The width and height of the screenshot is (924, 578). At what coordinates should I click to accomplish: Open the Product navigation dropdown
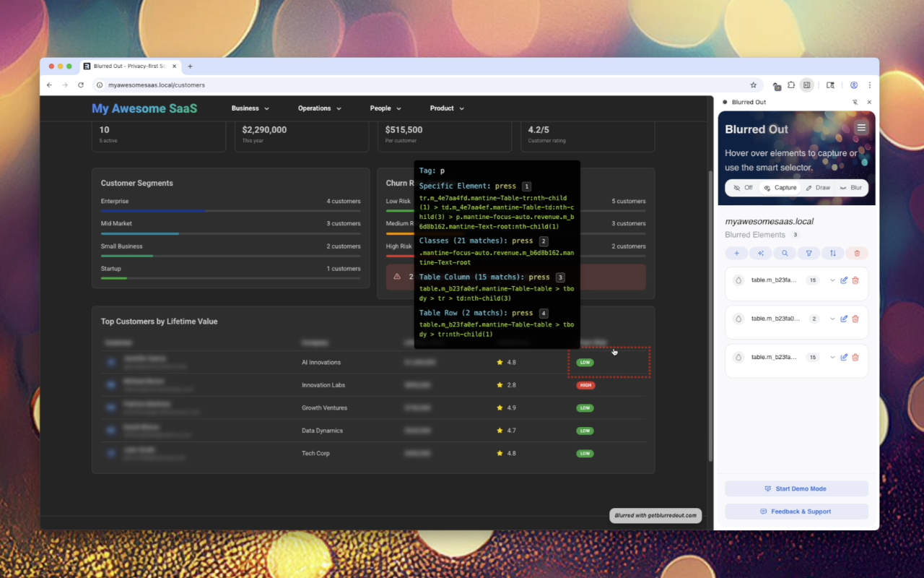(447, 108)
